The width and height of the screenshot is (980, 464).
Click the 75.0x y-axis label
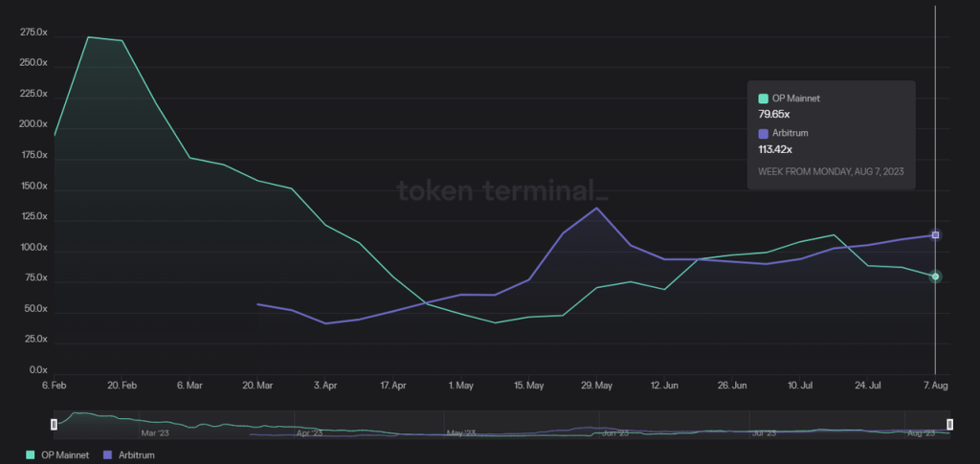tap(35, 277)
